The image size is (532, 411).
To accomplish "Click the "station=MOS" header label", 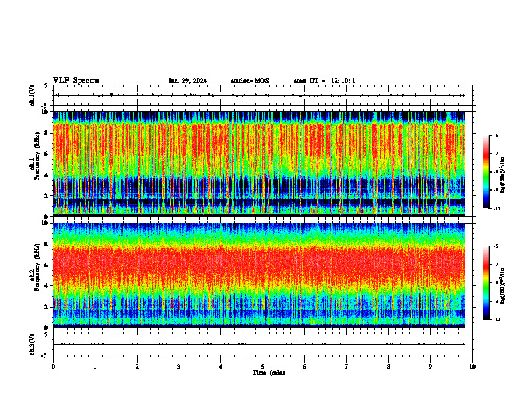I will click(250, 81).
